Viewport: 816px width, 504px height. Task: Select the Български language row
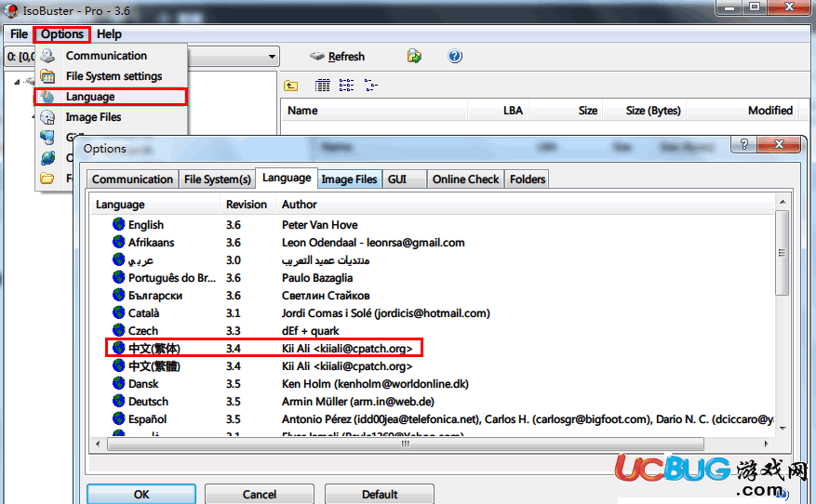click(x=432, y=296)
